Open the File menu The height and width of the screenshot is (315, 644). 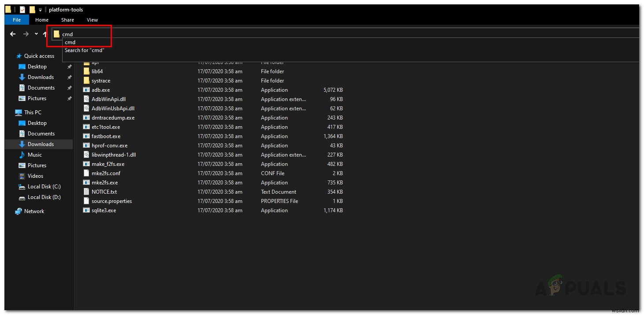tap(16, 20)
